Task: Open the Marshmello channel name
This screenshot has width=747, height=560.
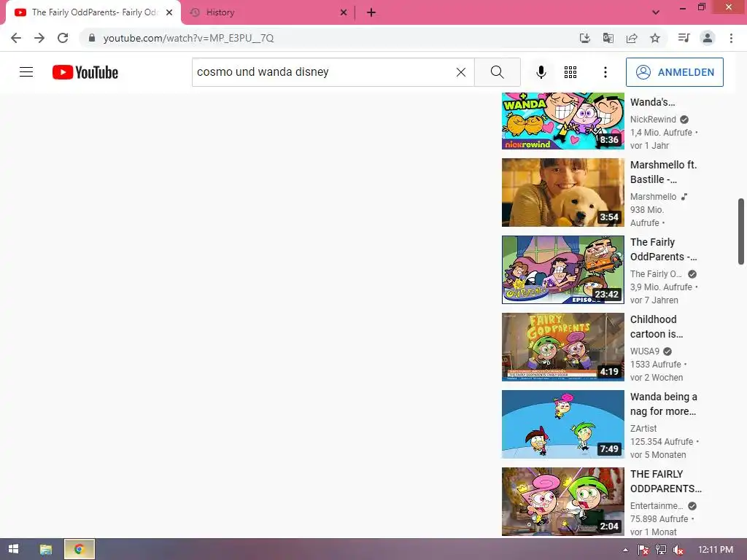Action: click(653, 196)
